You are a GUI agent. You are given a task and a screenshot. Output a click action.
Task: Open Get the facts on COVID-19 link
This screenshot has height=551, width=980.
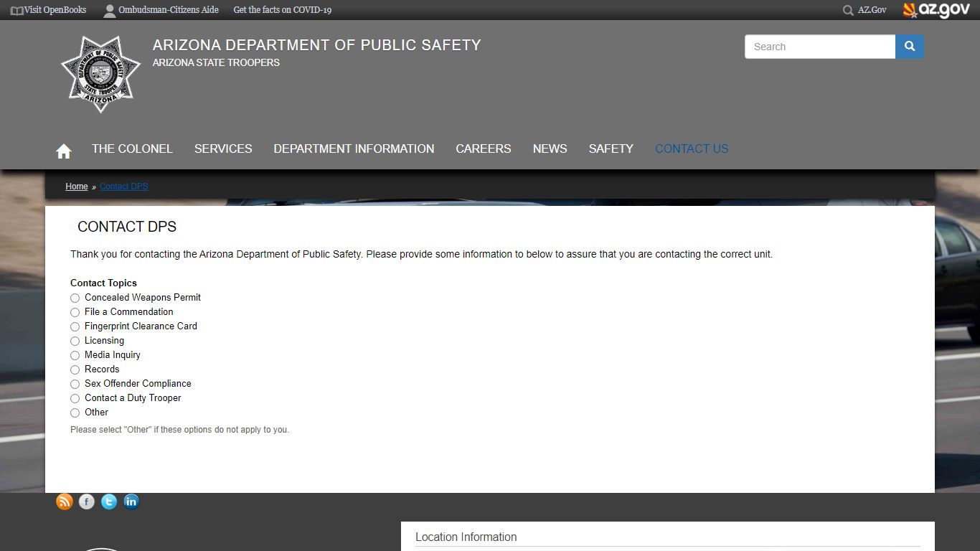[x=283, y=10]
